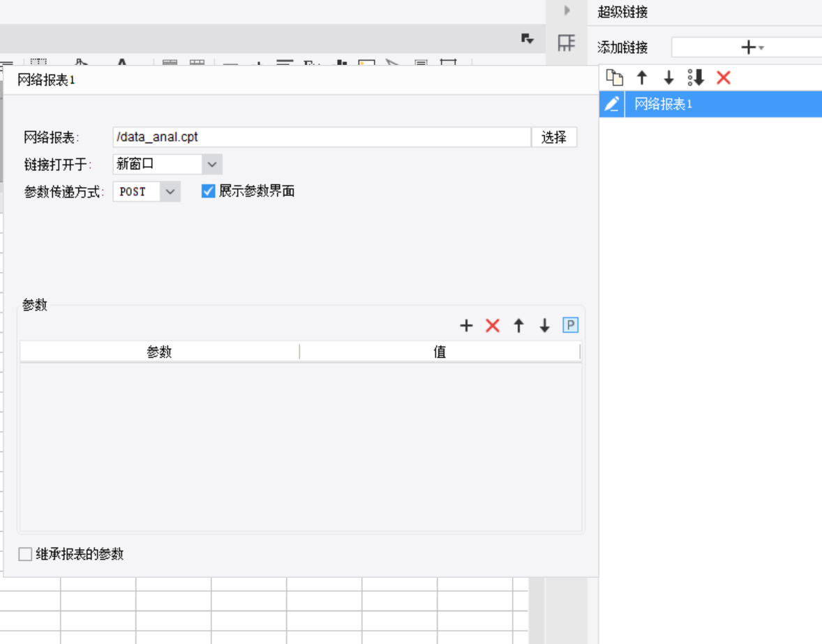The width and height of the screenshot is (822, 644).
Task: Move parameter down in list
Action: [545, 325]
